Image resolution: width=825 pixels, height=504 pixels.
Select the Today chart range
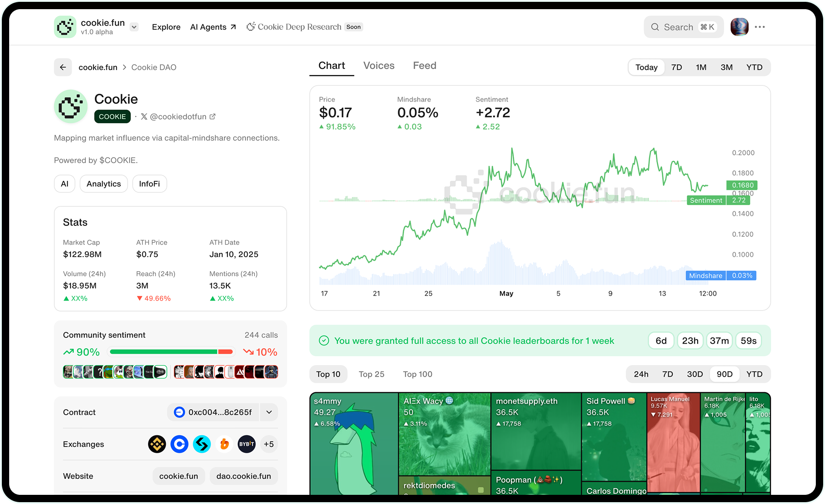point(646,67)
